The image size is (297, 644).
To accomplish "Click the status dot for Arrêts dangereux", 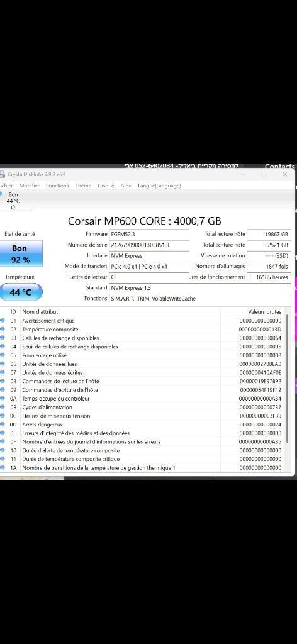I will [x=3, y=425].
